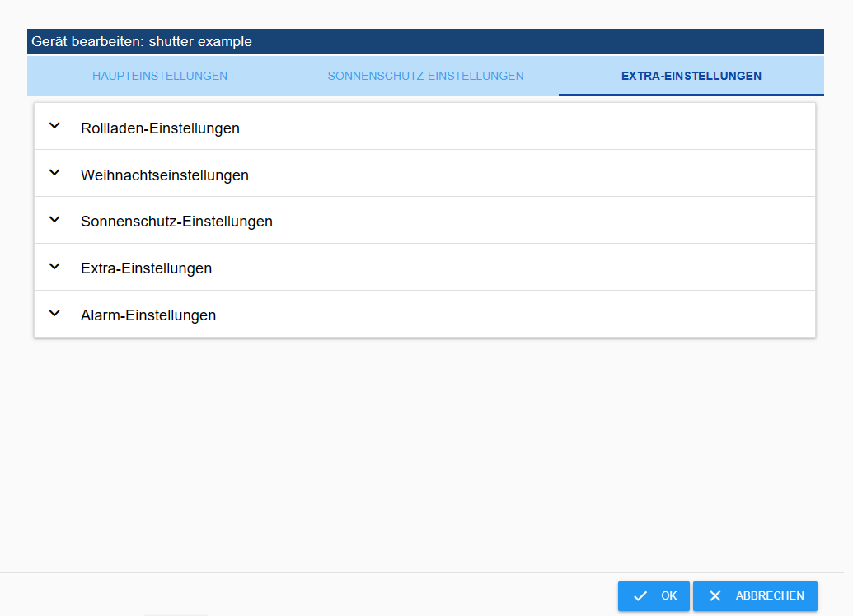
Task: Open the Sonnenschutz-Einstellungen tab
Action: click(425, 76)
